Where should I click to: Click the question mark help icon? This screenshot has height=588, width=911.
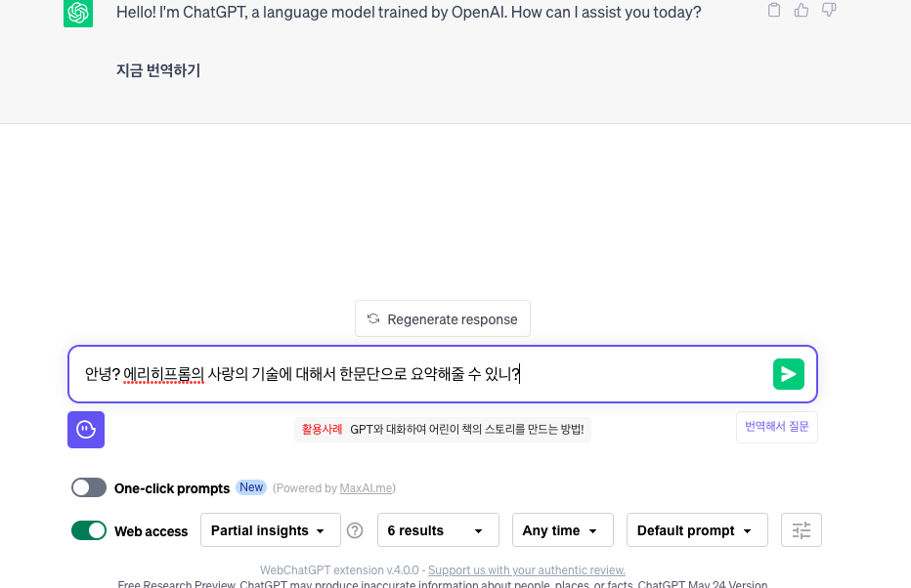(x=355, y=530)
